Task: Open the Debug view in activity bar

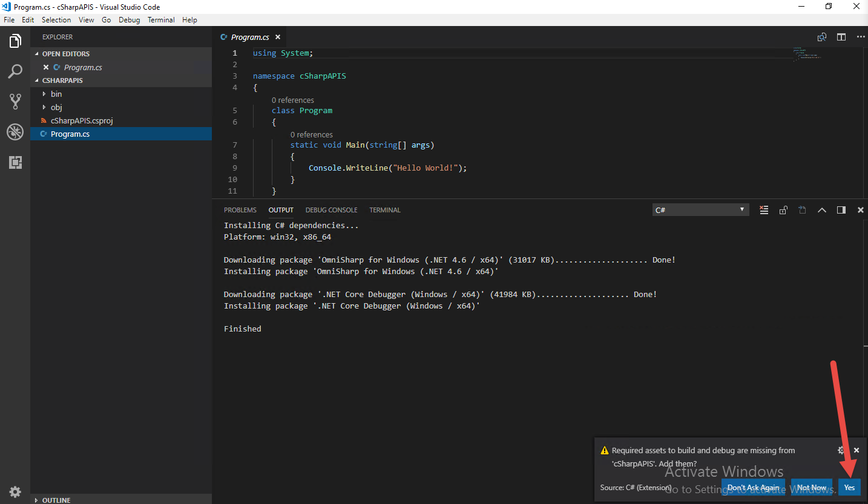Action: point(15,132)
